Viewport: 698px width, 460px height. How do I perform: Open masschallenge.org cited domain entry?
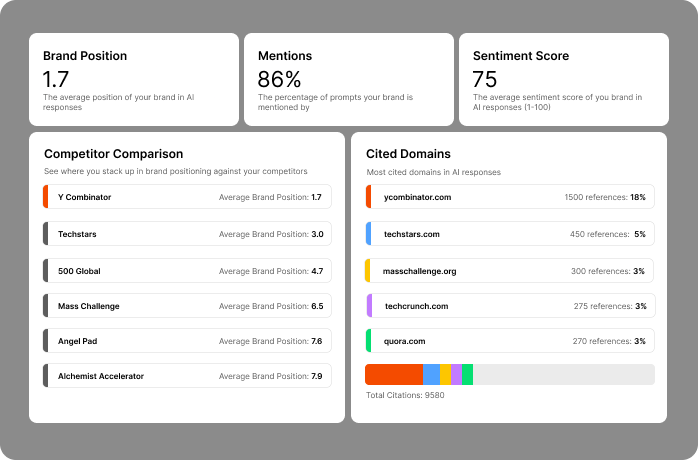(420, 270)
